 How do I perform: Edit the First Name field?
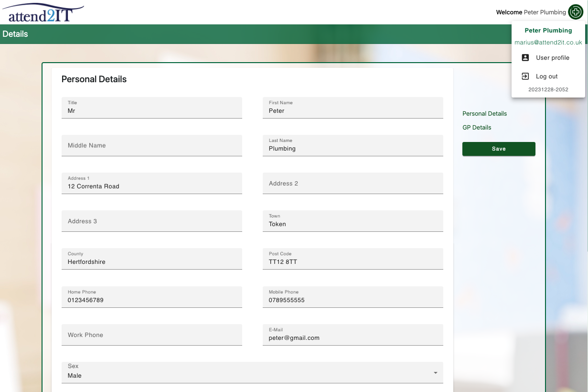[x=353, y=110]
